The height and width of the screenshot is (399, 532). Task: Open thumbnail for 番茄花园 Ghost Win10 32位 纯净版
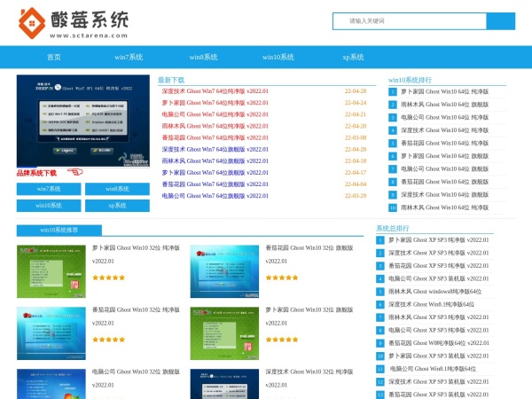click(x=51, y=333)
